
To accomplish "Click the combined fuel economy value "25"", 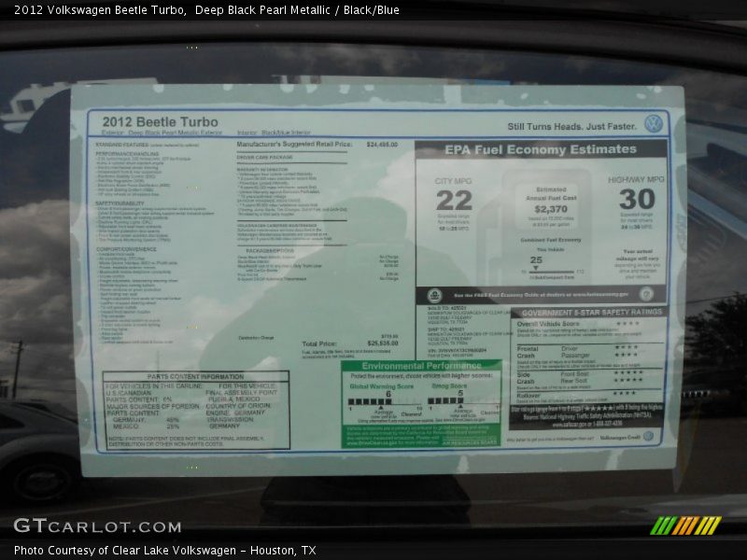I will pos(536,260).
